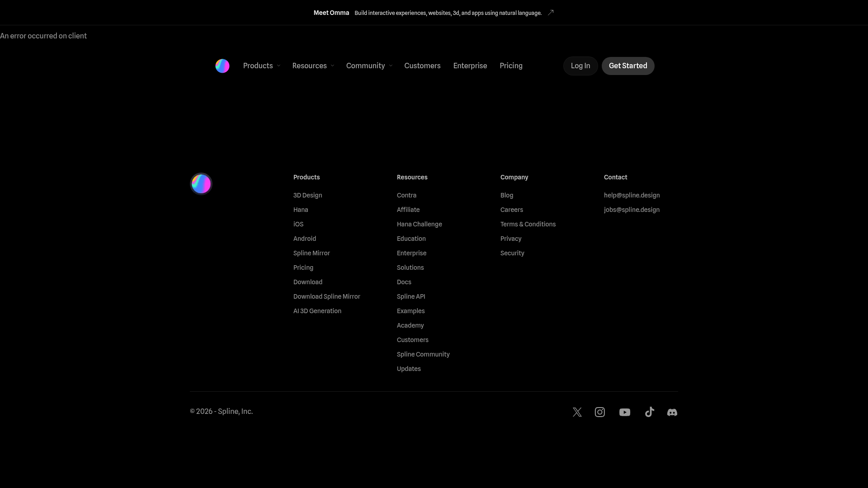Click the Spline logo in the footer
The image size is (868, 488).
201,183
